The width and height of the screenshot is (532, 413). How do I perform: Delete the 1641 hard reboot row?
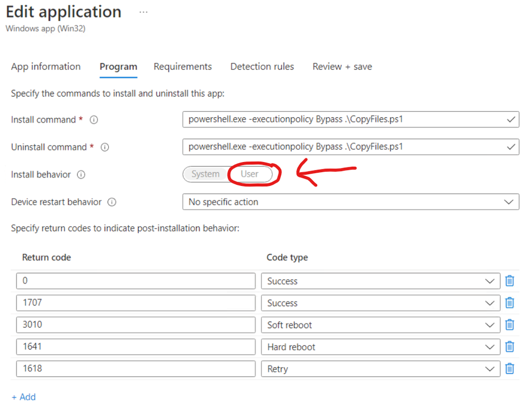coord(510,346)
